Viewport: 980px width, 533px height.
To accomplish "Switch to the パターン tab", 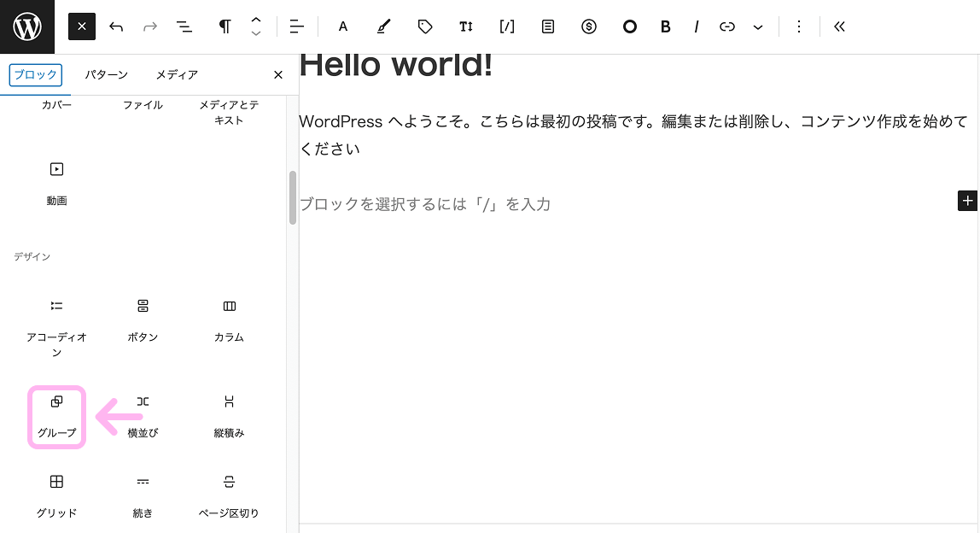I will coord(106,74).
